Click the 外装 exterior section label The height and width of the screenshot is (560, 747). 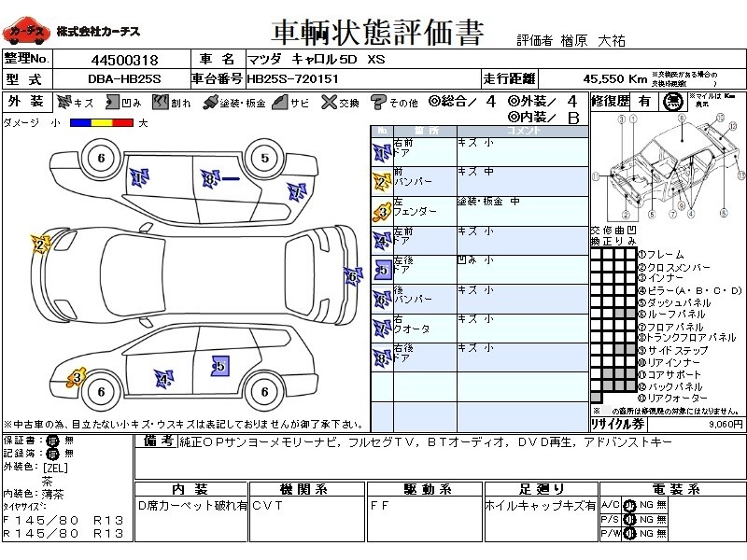(x=25, y=101)
